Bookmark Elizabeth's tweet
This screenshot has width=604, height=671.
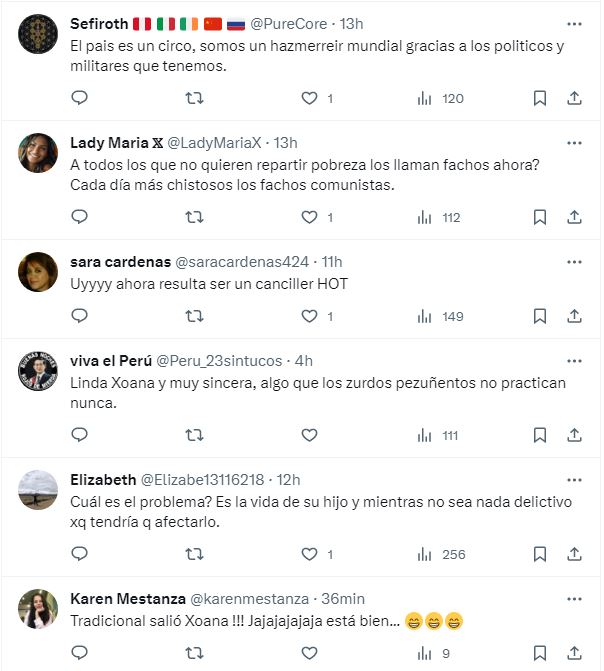click(x=540, y=554)
